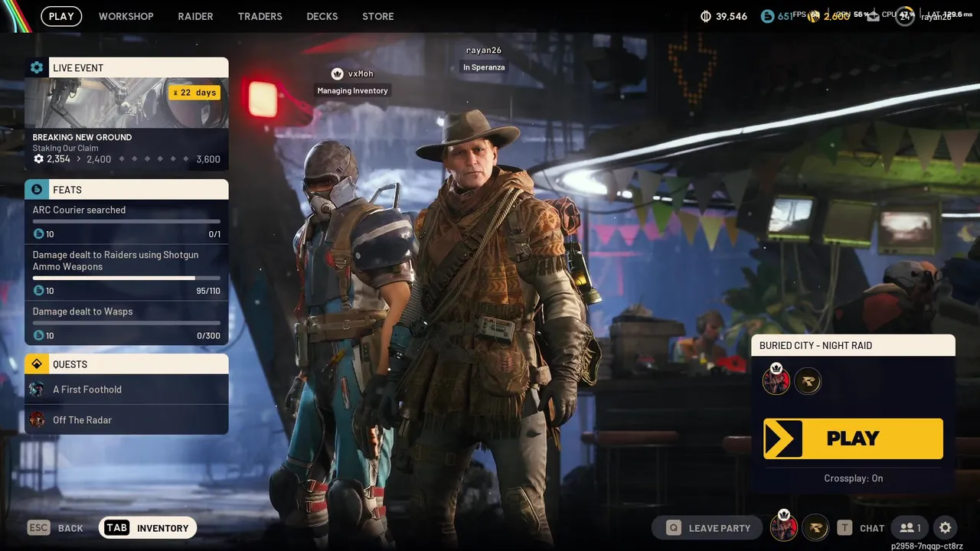This screenshot has width=980, height=551.
Task: Open the RAIDER tab
Action: (195, 16)
